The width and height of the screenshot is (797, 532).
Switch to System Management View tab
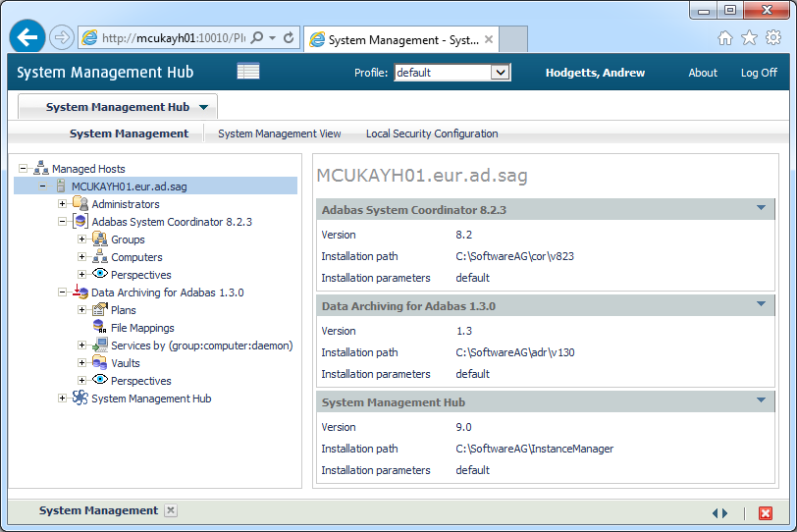click(280, 133)
